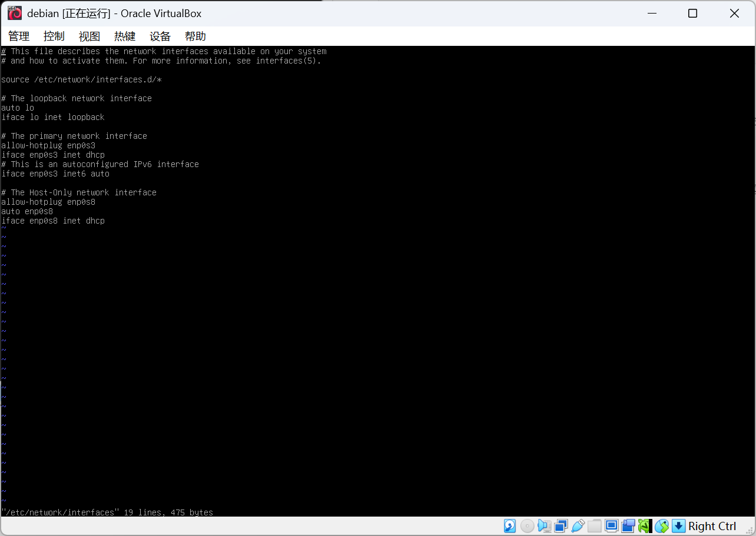
Task: Open the 视图 menu
Action: coord(89,36)
